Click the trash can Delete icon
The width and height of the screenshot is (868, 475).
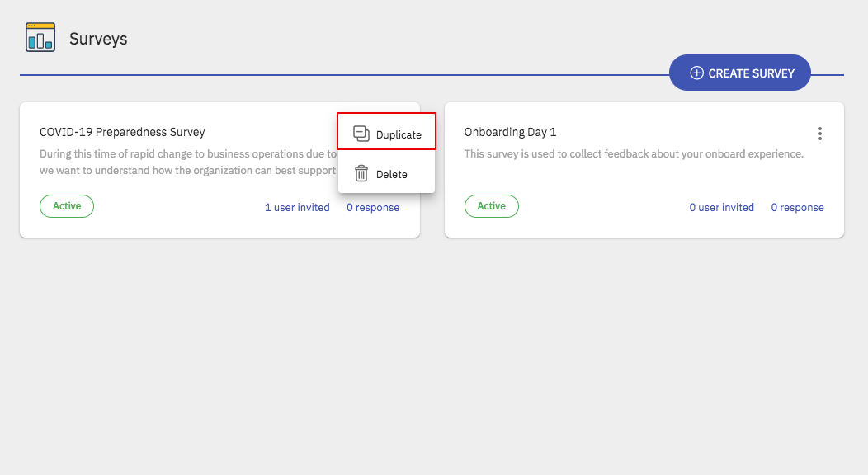(x=361, y=174)
